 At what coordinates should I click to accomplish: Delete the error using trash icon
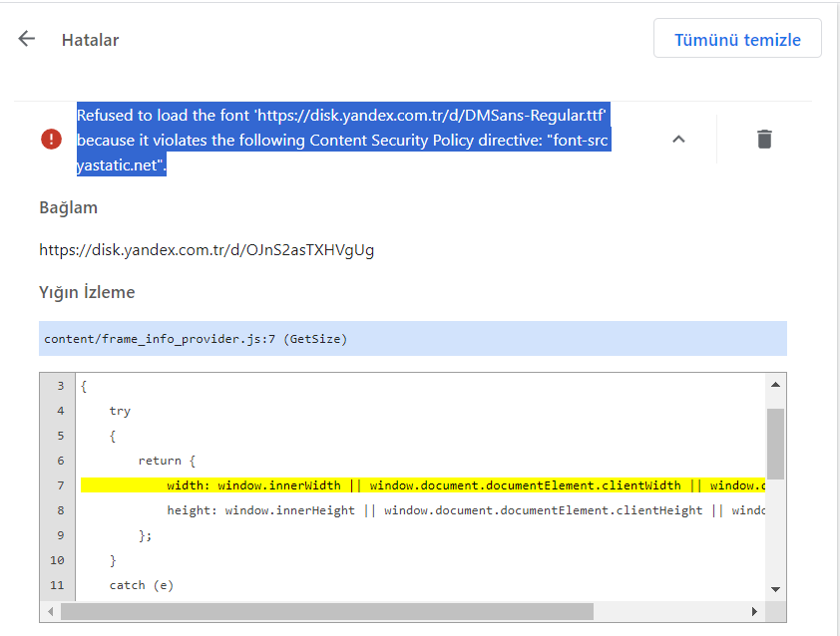pyautogui.click(x=764, y=140)
